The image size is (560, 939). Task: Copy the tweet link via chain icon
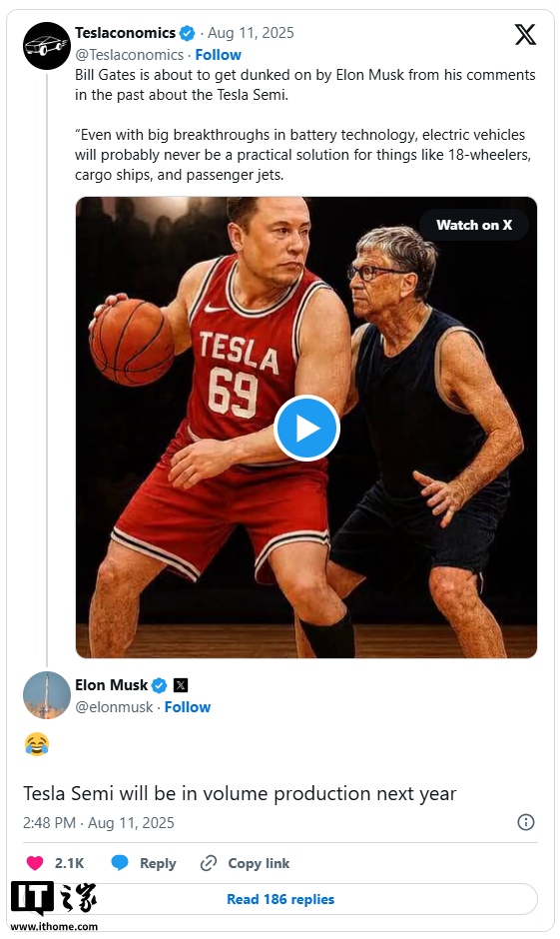pos(209,863)
